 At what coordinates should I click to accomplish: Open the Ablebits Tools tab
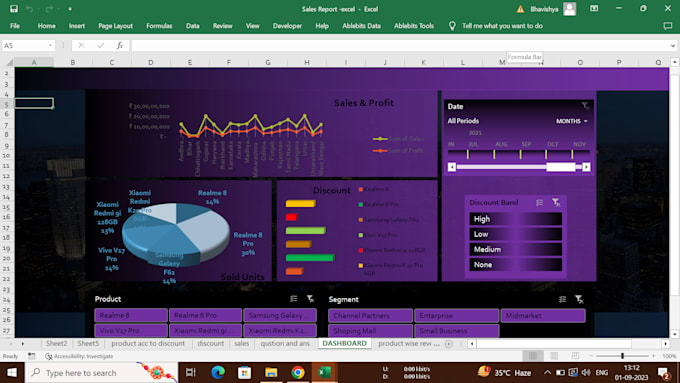point(414,26)
